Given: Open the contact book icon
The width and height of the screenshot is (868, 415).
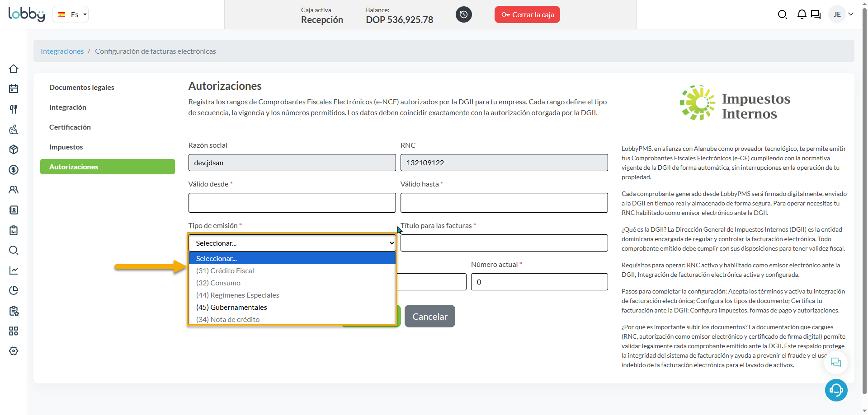Looking at the screenshot, I should (14, 210).
